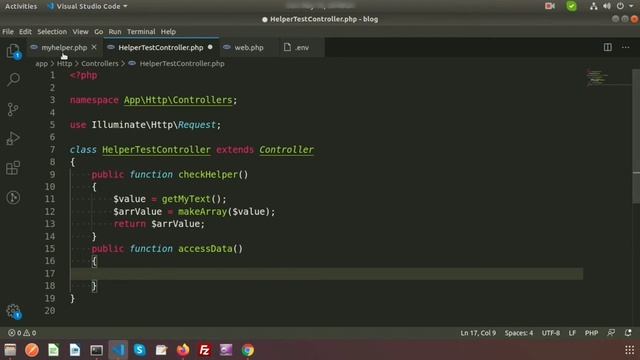The width and height of the screenshot is (640, 360).
Task: Click line number 11 in gutter
Action: [x=50, y=199]
